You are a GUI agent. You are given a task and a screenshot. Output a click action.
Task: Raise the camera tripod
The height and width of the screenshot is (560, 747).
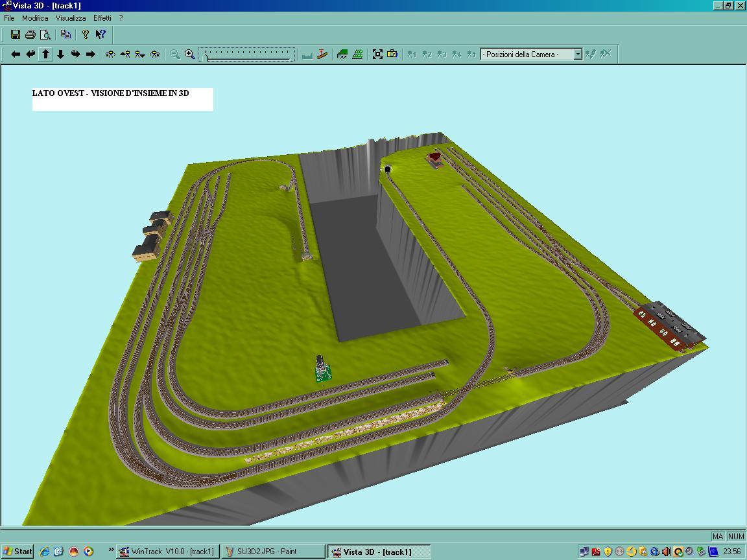pos(125,54)
